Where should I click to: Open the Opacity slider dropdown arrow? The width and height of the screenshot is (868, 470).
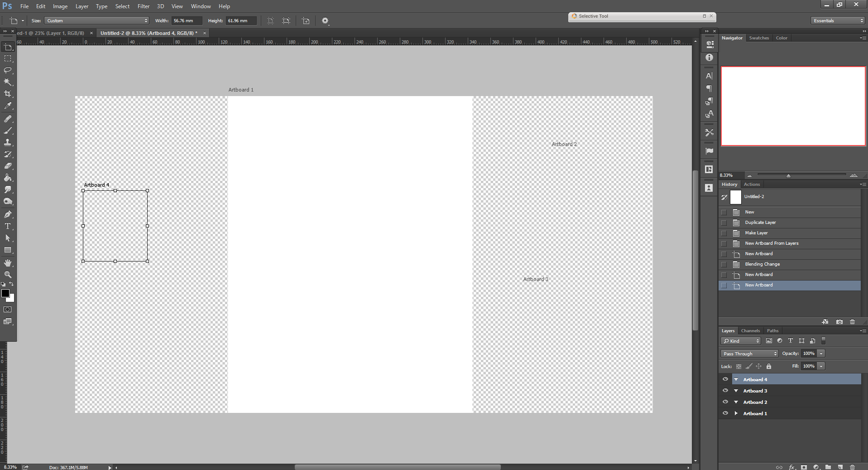(821, 354)
